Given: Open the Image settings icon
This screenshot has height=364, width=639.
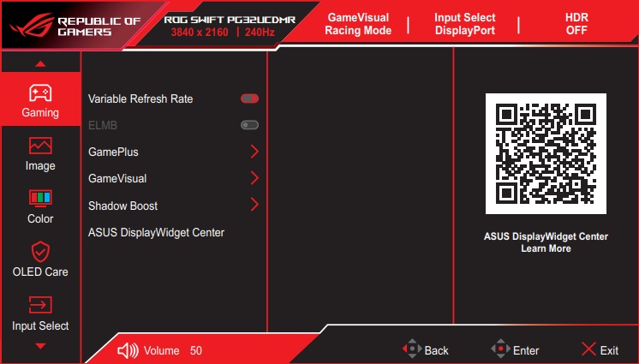Looking at the screenshot, I should coord(40,146).
